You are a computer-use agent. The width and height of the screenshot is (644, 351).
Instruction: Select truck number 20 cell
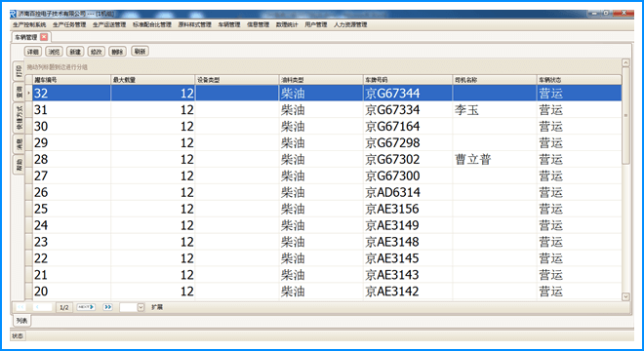[71, 292]
